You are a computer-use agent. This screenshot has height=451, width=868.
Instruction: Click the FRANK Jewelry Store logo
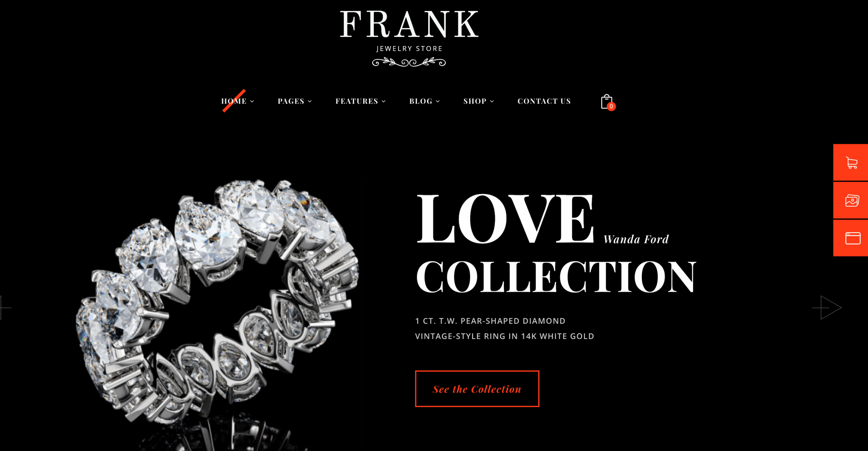[409, 38]
